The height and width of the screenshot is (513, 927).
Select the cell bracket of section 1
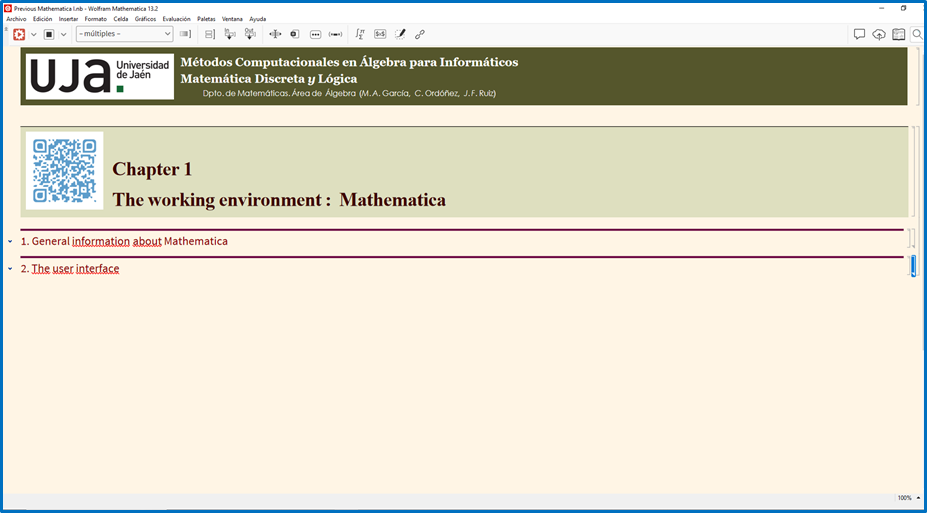pyautogui.click(x=911, y=238)
